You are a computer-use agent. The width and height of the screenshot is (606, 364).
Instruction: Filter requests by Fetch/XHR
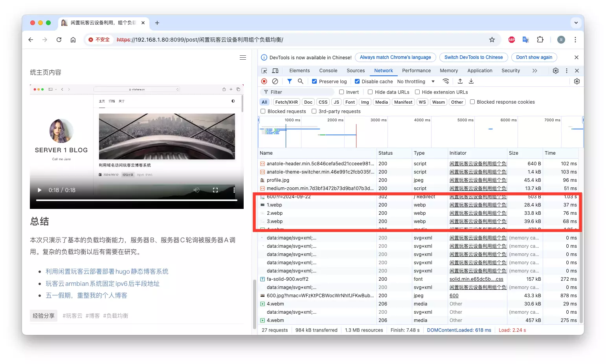tap(286, 102)
